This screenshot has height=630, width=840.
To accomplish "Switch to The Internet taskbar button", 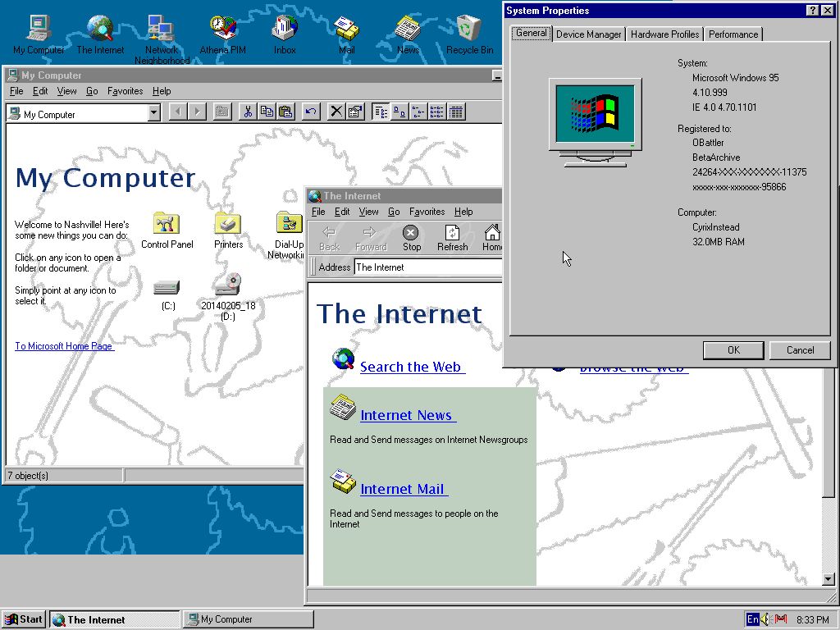I will [x=115, y=619].
